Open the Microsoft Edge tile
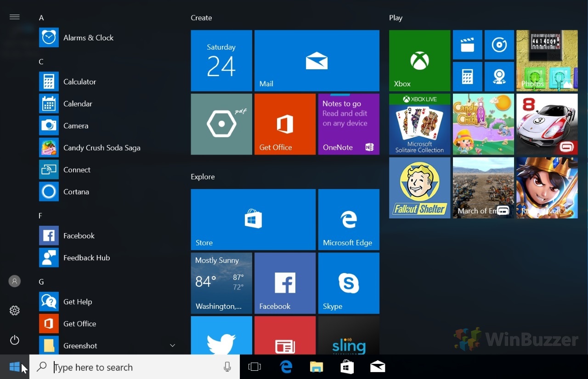Image resolution: width=588 pixels, height=379 pixels. click(349, 219)
